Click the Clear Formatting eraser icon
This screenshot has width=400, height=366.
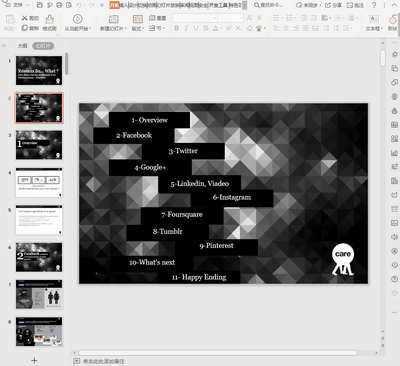(249, 29)
